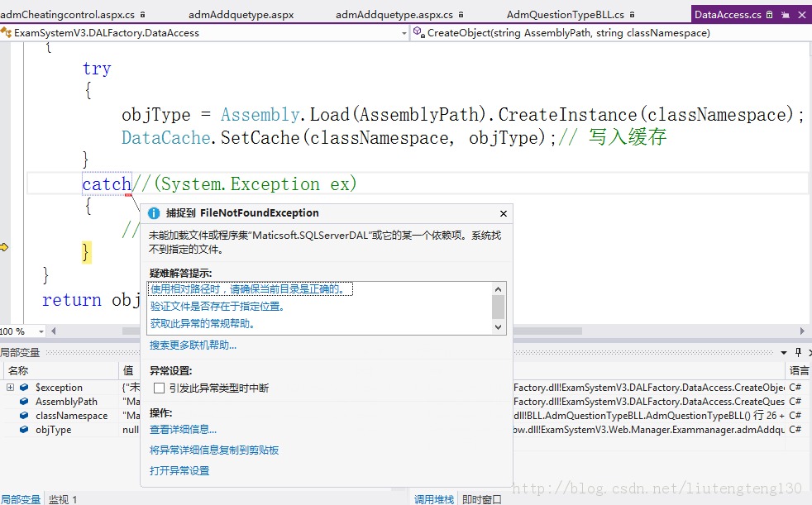Image resolution: width=812 pixels, height=505 pixels.
Task: Click 将异常详细信息复制到剪贴板 link
Action: tap(214, 450)
